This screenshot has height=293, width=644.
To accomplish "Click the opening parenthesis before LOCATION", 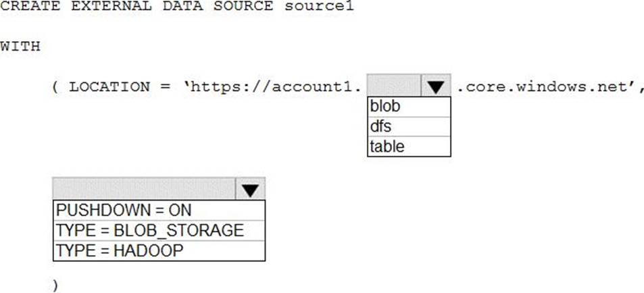I will (x=55, y=87).
